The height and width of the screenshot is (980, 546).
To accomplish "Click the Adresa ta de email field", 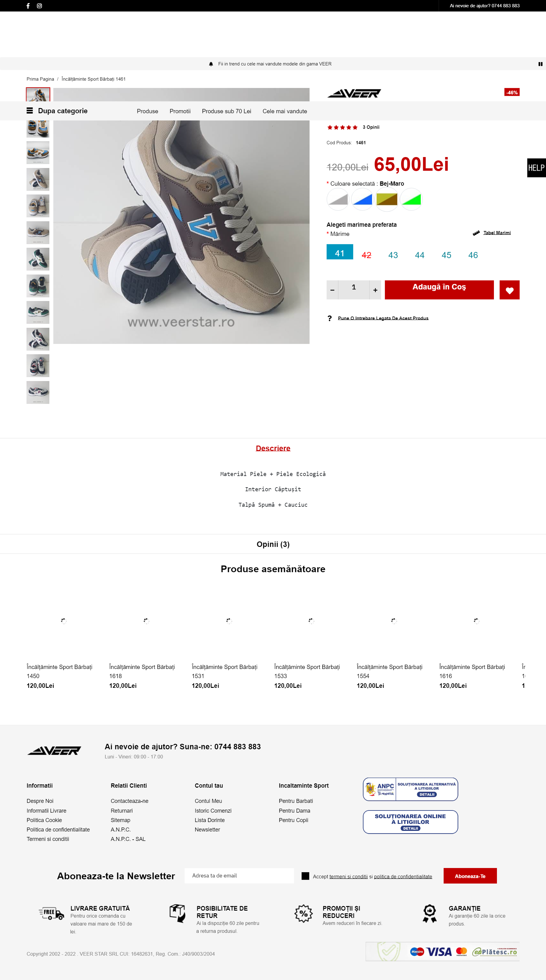I will coord(239,876).
